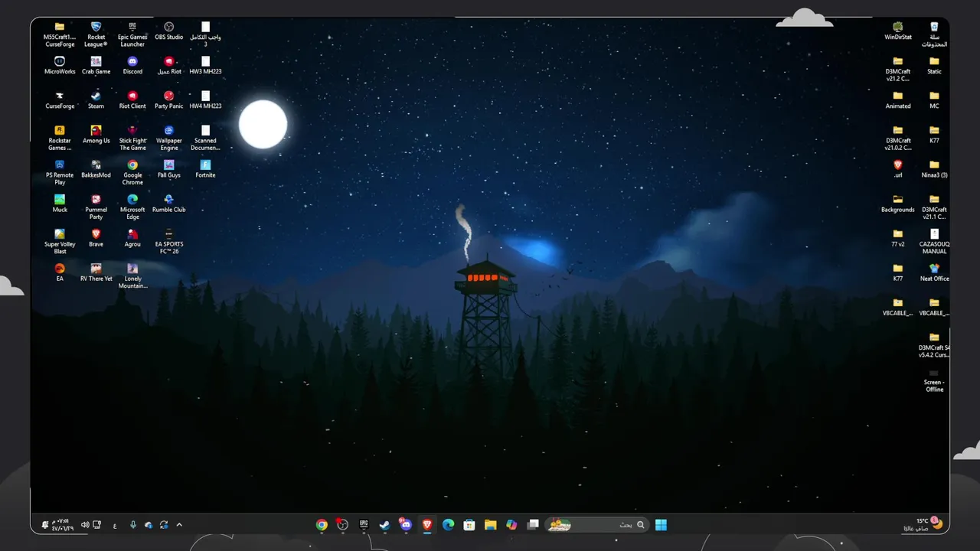Open the Rocket League desktop shortcut
980x551 pixels.
pyautogui.click(x=96, y=34)
